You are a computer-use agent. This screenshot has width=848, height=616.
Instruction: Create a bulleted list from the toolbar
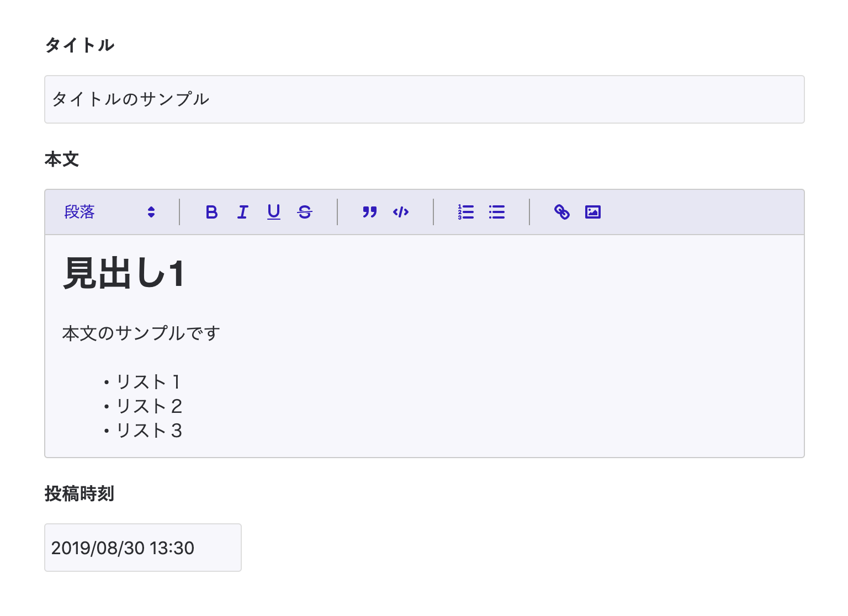pyautogui.click(x=497, y=212)
